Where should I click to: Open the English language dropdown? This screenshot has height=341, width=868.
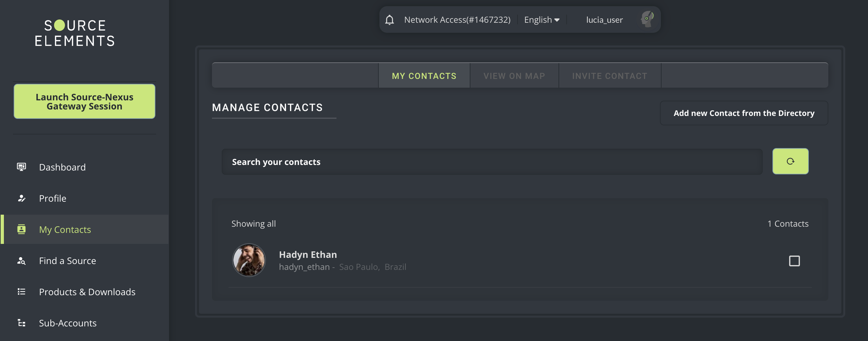pos(542,20)
